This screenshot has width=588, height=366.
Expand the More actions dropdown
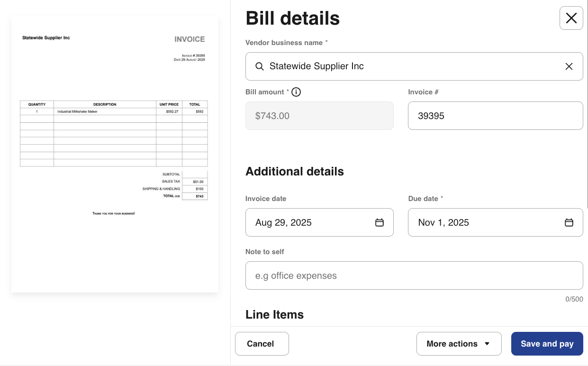pos(458,344)
